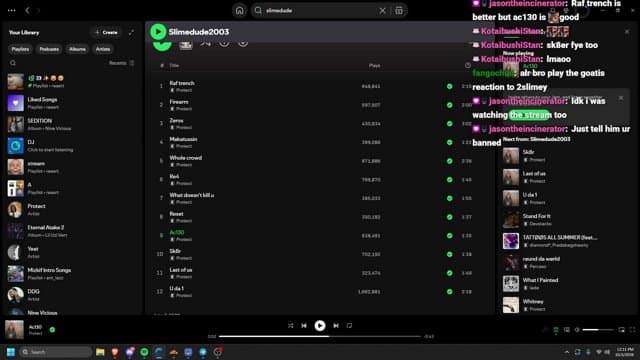Filter library by Artists
This screenshot has width=640, height=360.
(103, 49)
